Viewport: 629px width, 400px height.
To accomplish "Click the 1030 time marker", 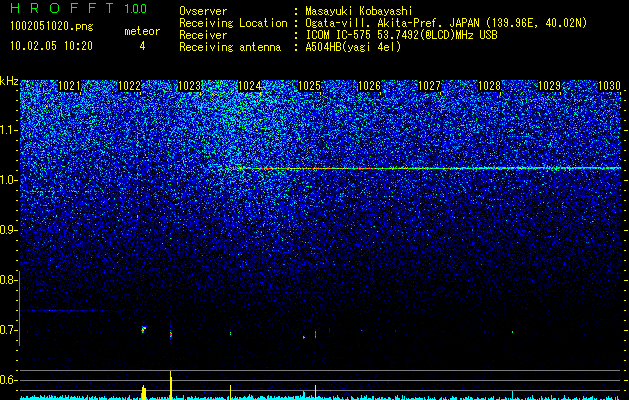I will [x=609, y=86].
